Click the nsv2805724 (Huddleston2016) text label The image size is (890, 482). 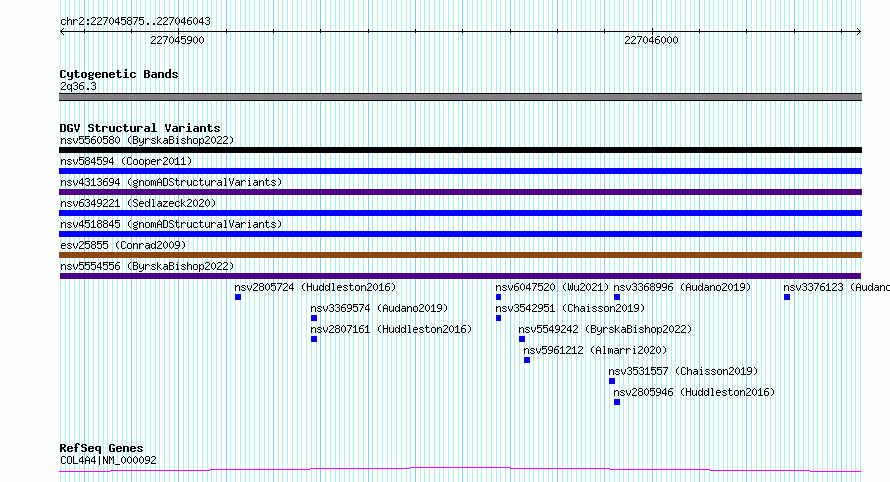pos(315,287)
